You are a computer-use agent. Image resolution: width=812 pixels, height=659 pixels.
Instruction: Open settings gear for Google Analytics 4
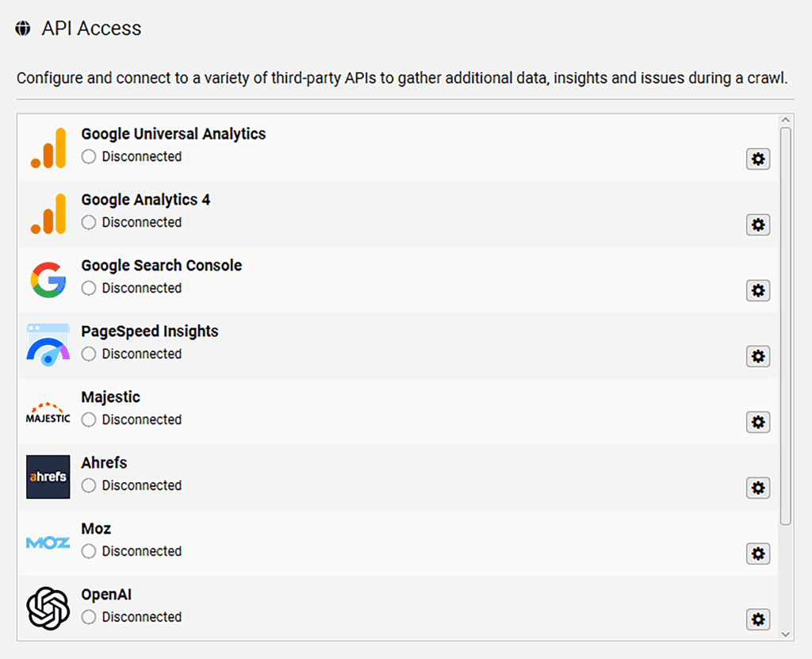tap(758, 225)
